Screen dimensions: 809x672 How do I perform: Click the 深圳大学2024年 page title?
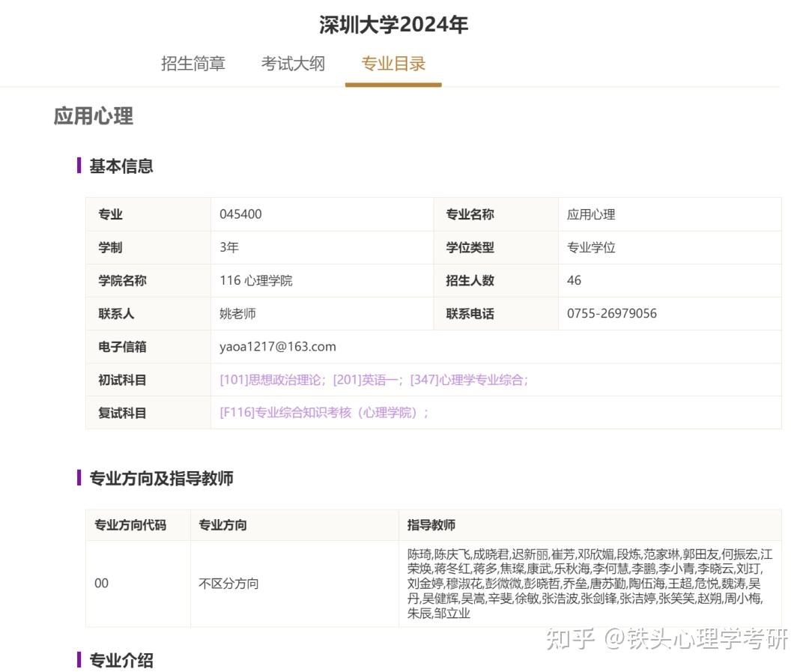pyautogui.click(x=393, y=25)
